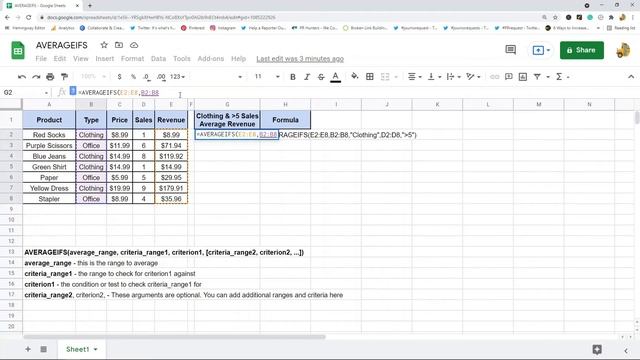Select the Sheet1 tab

pos(81,349)
